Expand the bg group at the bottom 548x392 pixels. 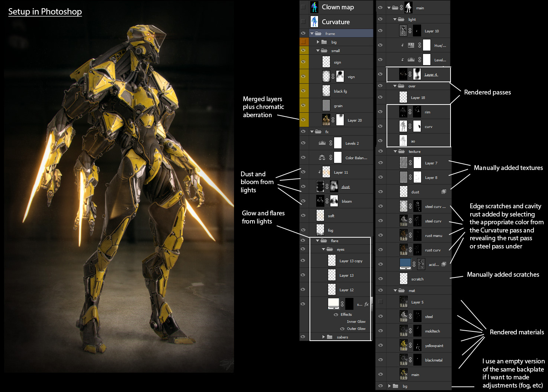[389, 386]
